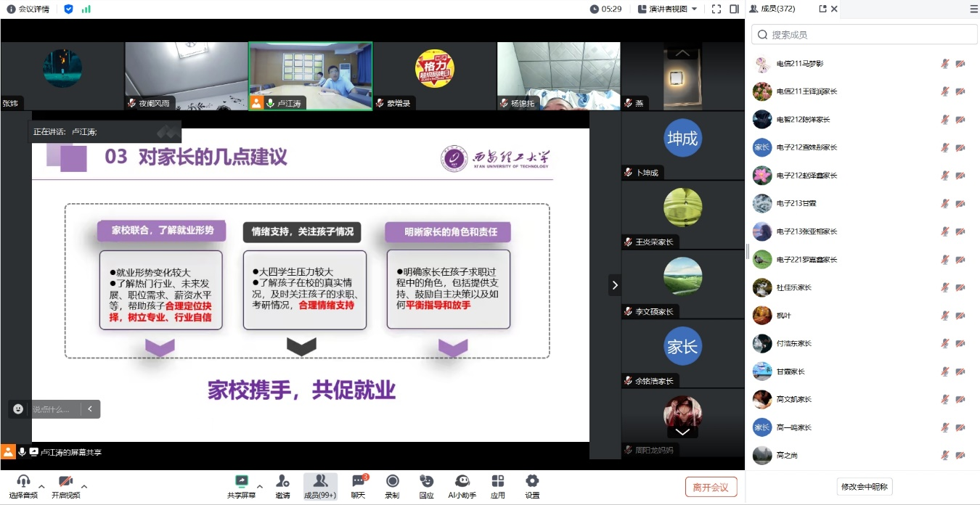
Task: Select 蒙增录 participant tile
Action: coord(435,75)
